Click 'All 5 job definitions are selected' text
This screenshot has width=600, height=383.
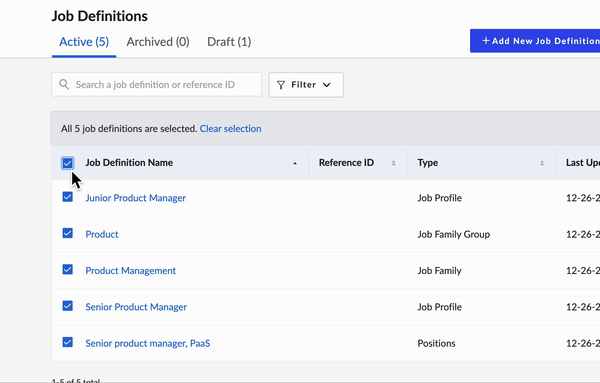[129, 129]
